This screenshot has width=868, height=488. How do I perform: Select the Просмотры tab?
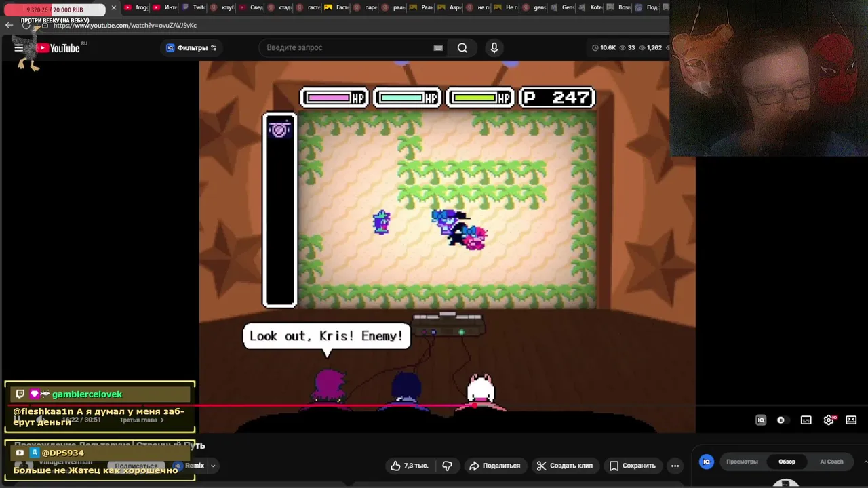click(742, 462)
